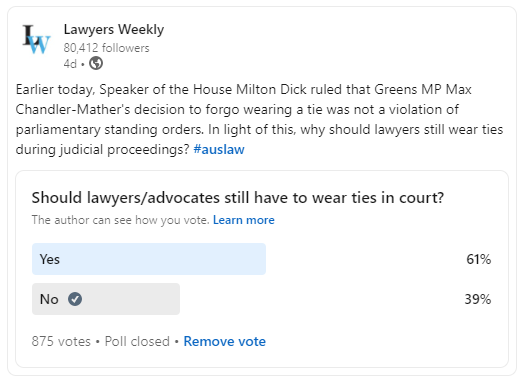525x383 pixels.
Task: Click the poll question heading
Action: coord(238,198)
